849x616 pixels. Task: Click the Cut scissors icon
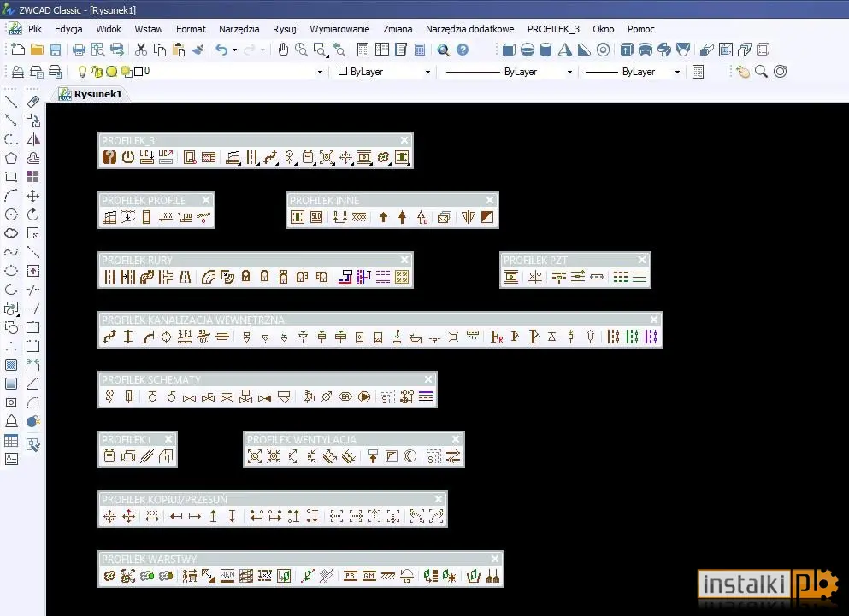coord(141,50)
